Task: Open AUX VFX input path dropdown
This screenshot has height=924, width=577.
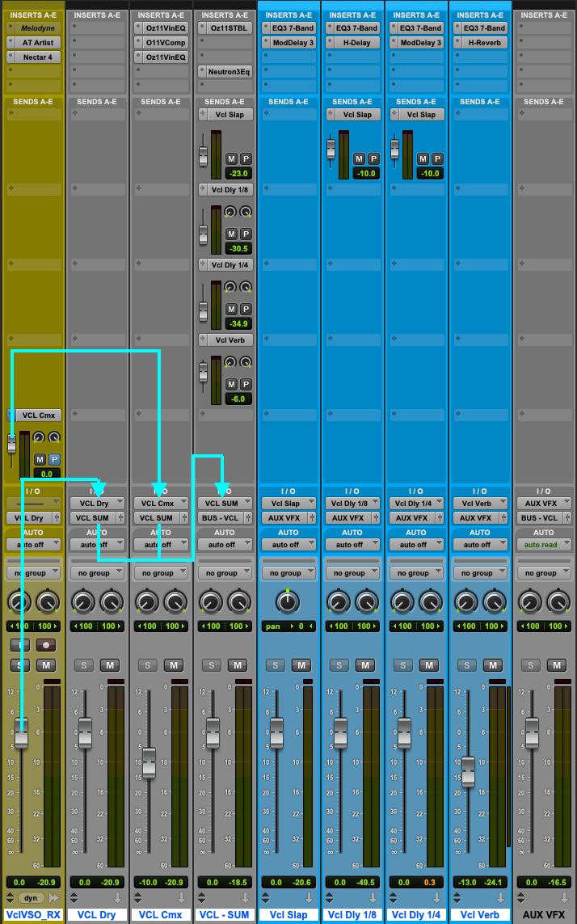Action: pos(543,504)
